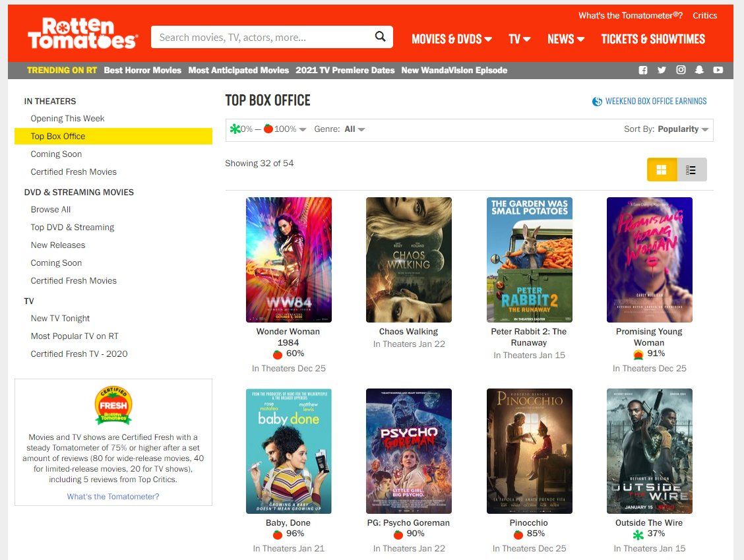
Task: Click the search movies input field
Action: click(264, 37)
